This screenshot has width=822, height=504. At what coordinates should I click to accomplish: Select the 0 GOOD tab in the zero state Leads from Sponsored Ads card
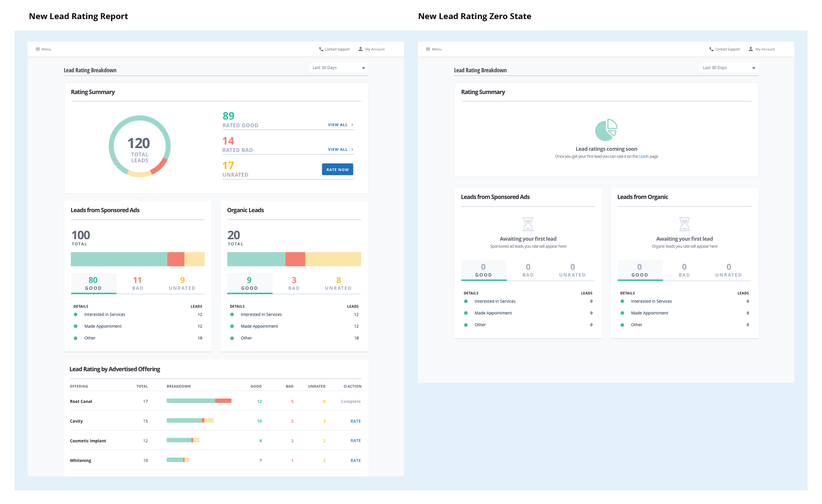tap(484, 270)
